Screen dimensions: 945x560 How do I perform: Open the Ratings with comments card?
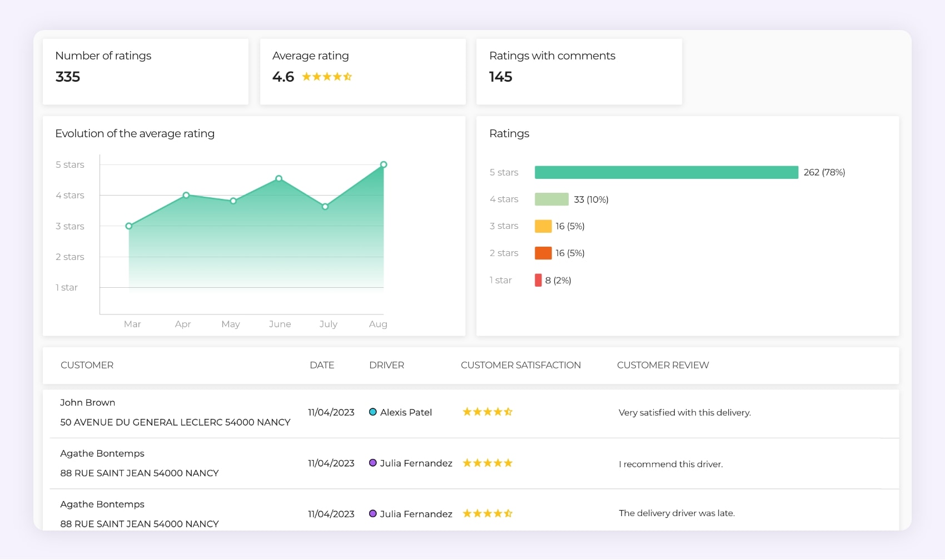click(579, 71)
